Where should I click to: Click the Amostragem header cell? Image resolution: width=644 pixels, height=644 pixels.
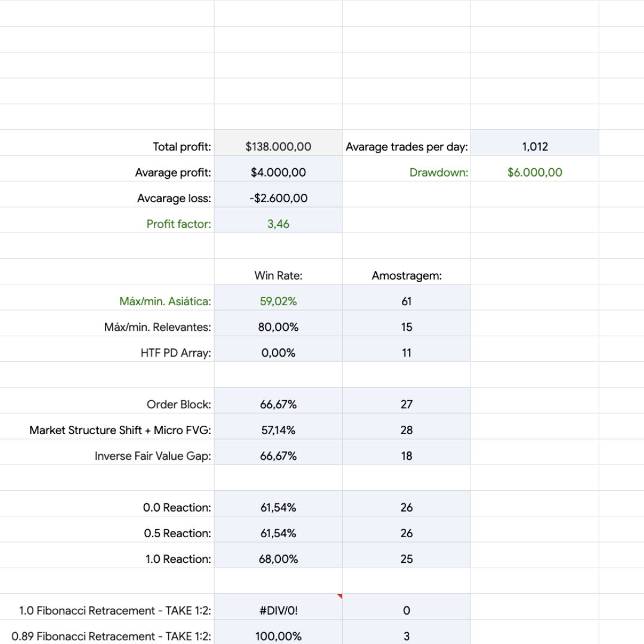(x=406, y=275)
